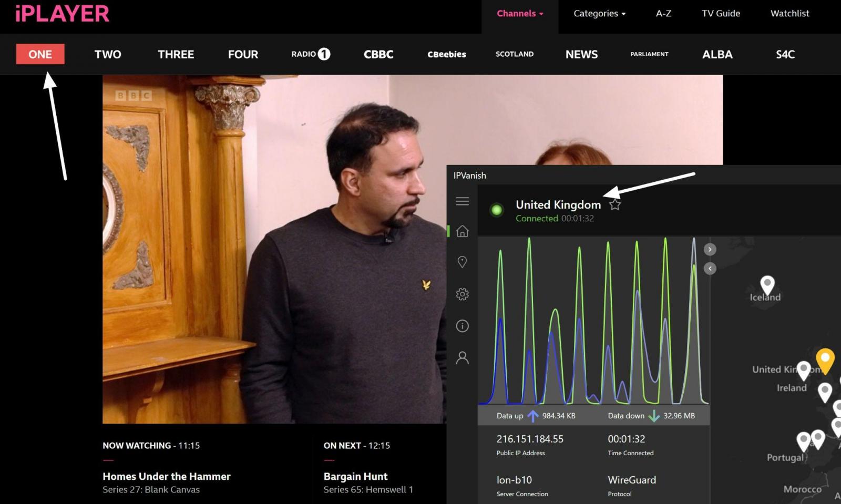The width and height of the screenshot is (841, 504).
Task: Select the home icon in IPVanish sidebar
Action: tap(463, 231)
